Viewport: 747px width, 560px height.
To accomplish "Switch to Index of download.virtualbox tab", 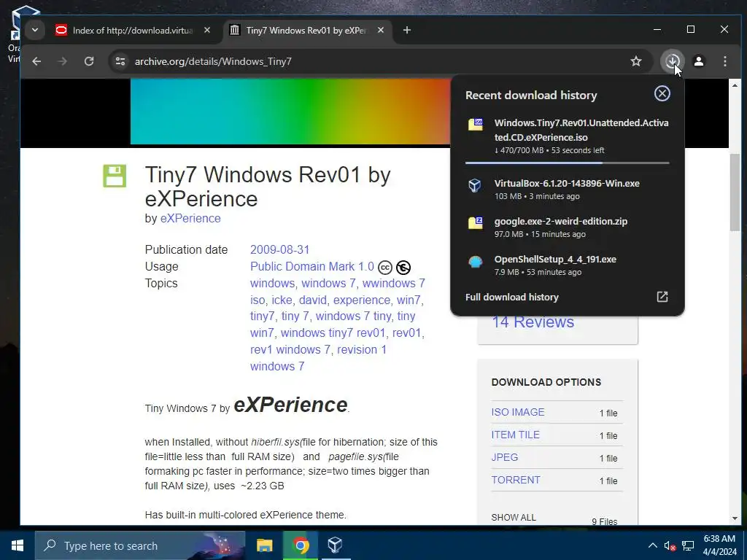I will click(132, 31).
